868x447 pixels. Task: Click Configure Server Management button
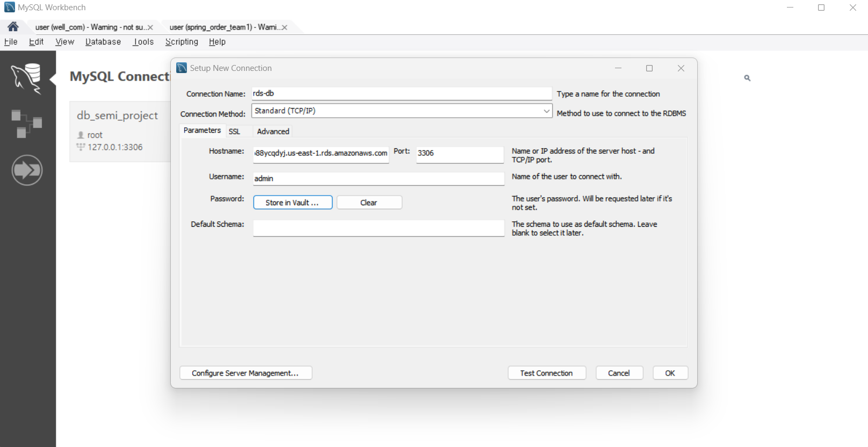coord(245,373)
